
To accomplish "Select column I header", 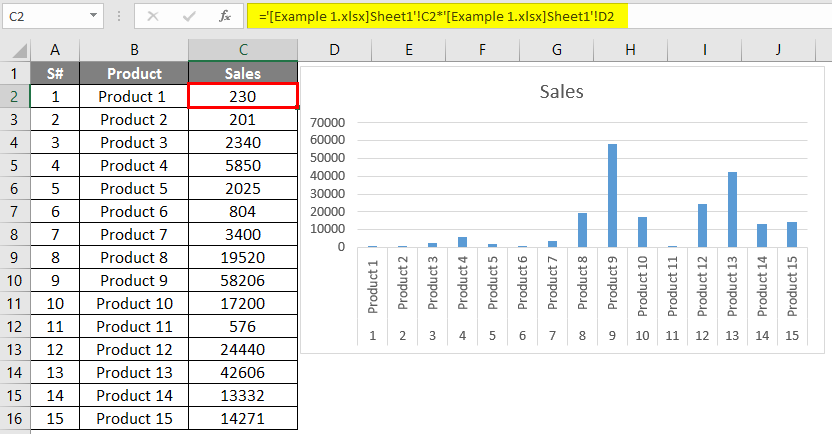I will point(705,50).
